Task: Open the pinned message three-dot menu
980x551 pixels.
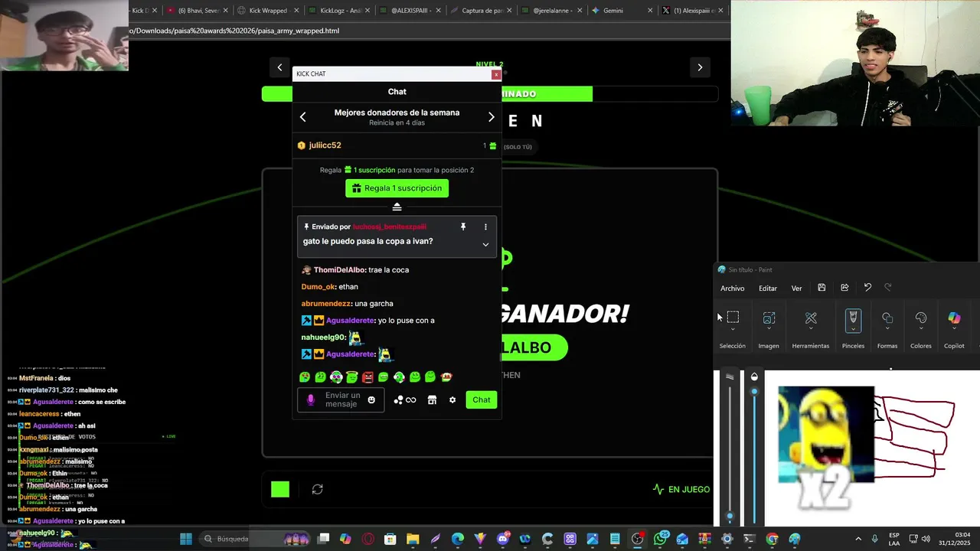Action: [485, 227]
